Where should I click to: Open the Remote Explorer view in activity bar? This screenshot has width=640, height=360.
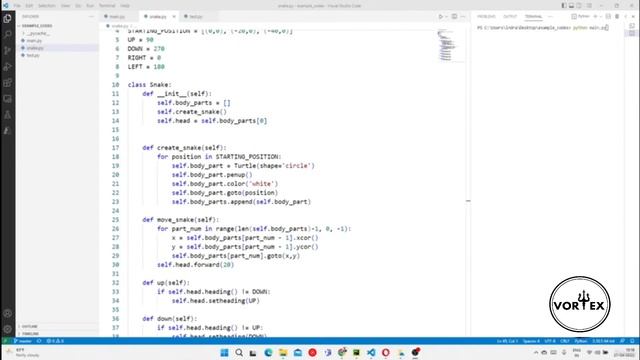pos(7,99)
